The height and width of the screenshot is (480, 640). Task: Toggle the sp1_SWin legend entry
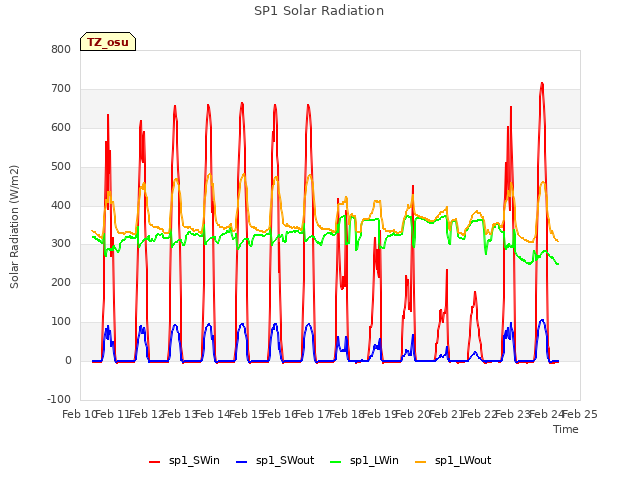click(184, 461)
